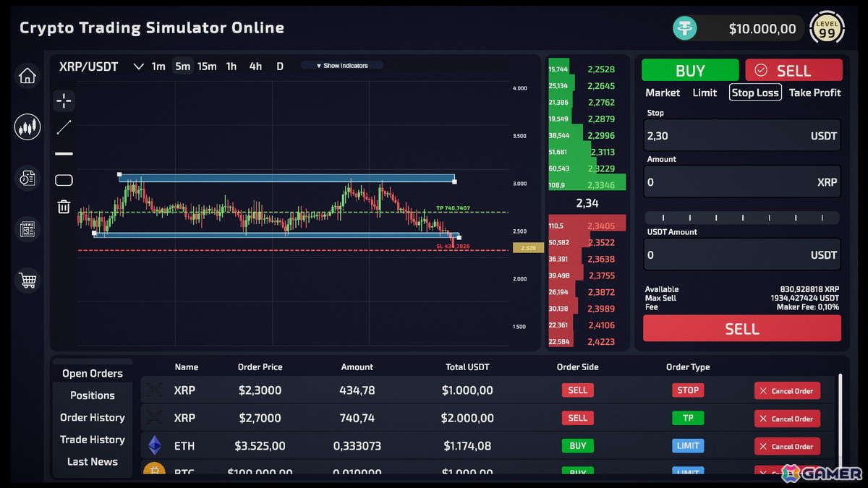Switch chart to D timeframe
This screenshot has width=868, height=488.
[x=280, y=67]
